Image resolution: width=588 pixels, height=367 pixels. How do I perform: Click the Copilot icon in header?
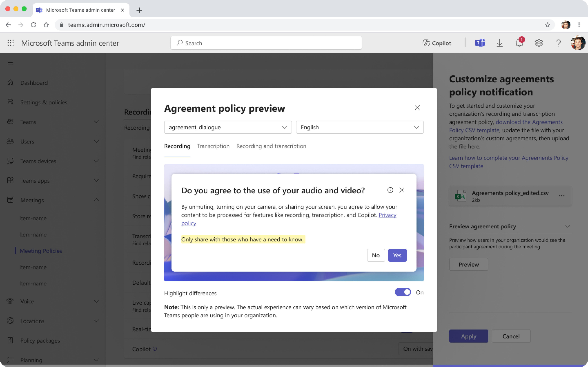click(x=426, y=43)
